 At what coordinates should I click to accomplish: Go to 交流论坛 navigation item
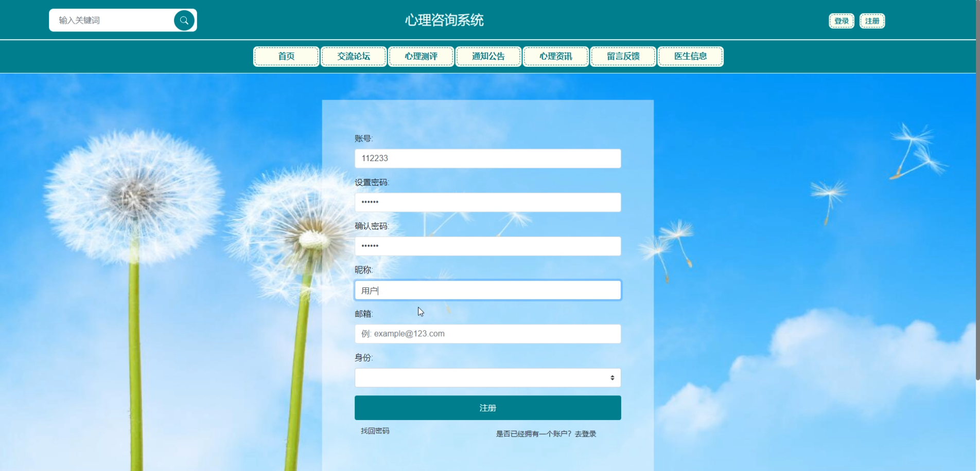[354, 57]
